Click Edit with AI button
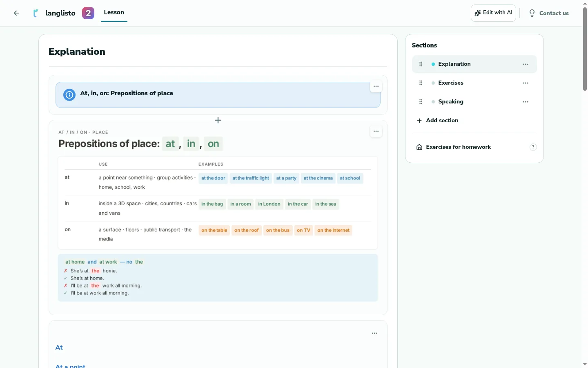The width and height of the screenshot is (588, 368). pos(493,13)
